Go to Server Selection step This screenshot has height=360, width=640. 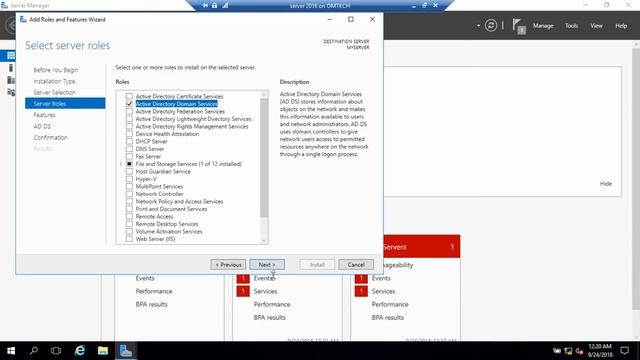pos(54,92)
